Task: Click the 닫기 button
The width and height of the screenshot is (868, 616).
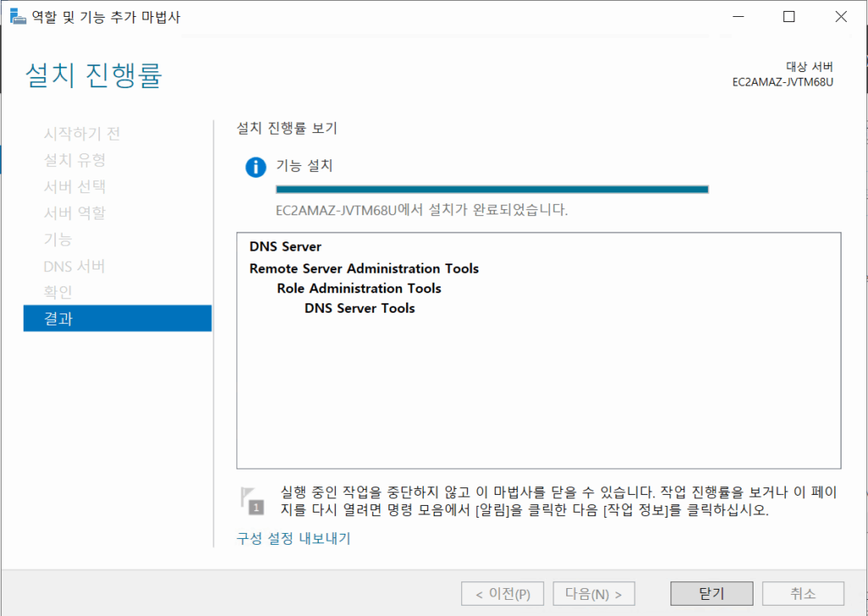Action: tap(710, 594)
